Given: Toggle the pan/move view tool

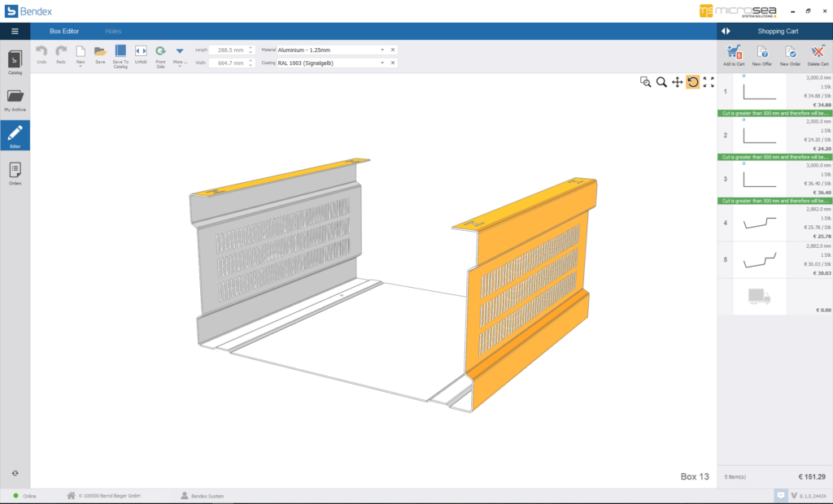Looking at the screenshot, I should coord(677,82).
